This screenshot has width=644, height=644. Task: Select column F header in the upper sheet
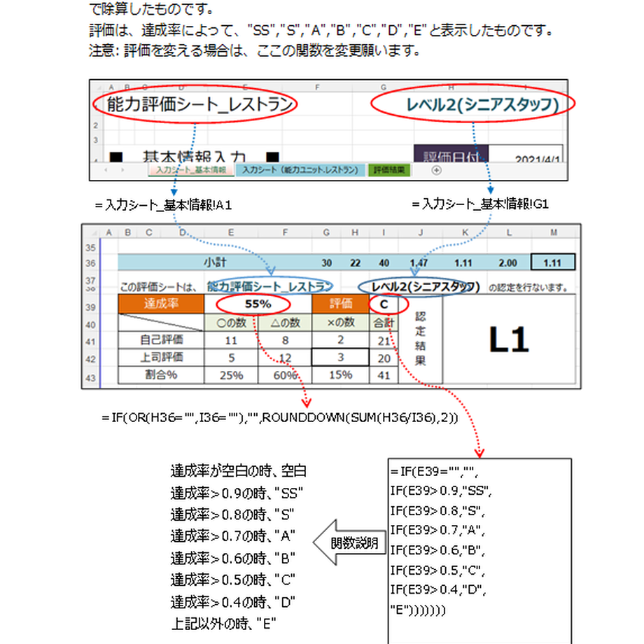pyautogui.click(x=317, y=87)
